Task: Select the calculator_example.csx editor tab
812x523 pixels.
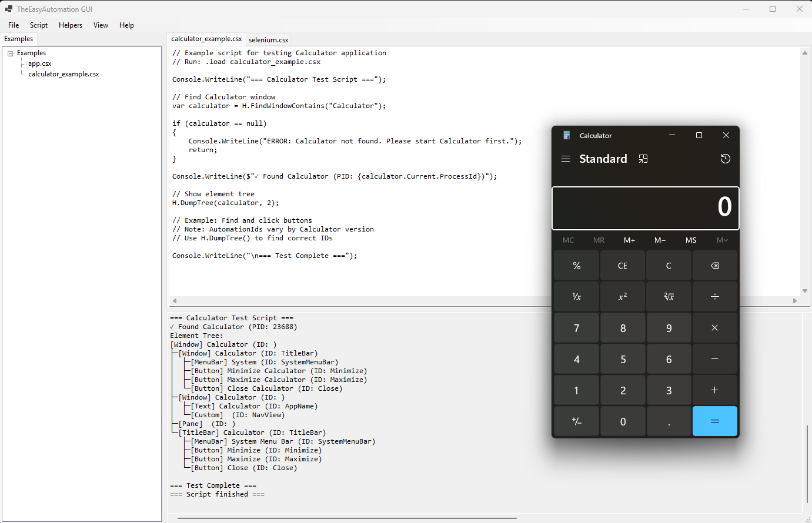Action: point(206,39)
